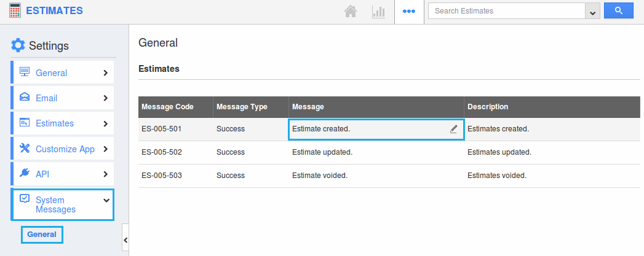The image size is (644, 256).
Task: Click the Customize App tools icon
Action: click(x=25, y=149)
